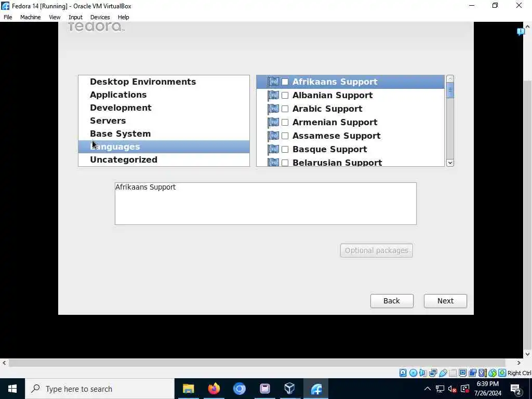The height and width of the screenshot is (399, 532).
Task: Open the Help menu
Action: tap(124, 17)
